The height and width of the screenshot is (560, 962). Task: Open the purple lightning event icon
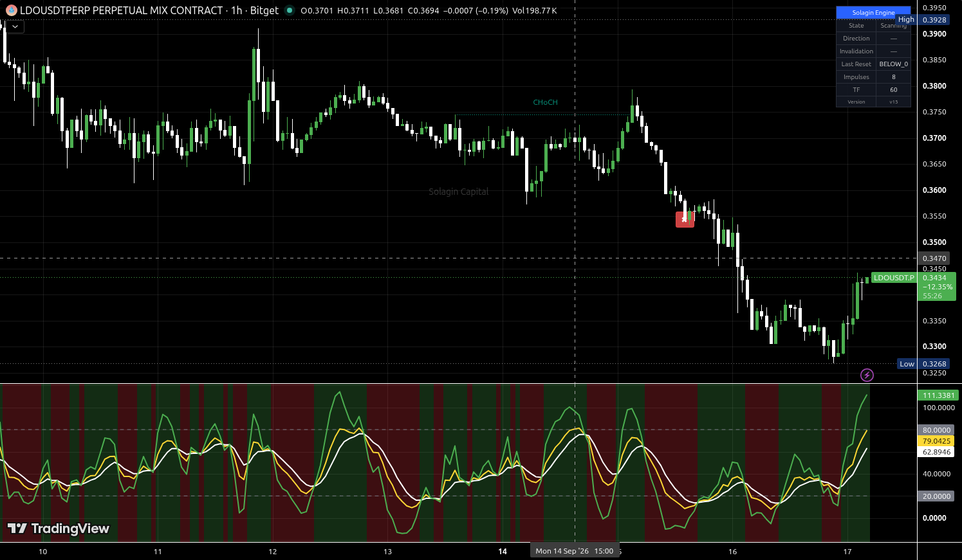pos(867,375)
